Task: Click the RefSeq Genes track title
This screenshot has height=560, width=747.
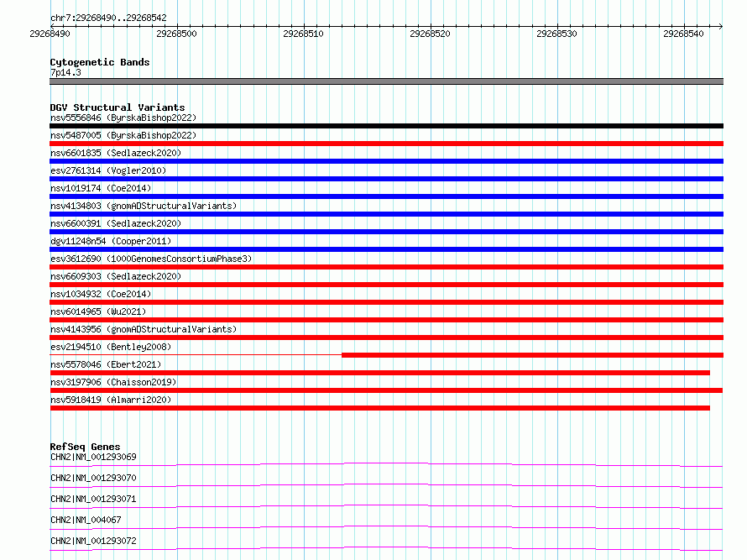Action: (x=85, y=447)
